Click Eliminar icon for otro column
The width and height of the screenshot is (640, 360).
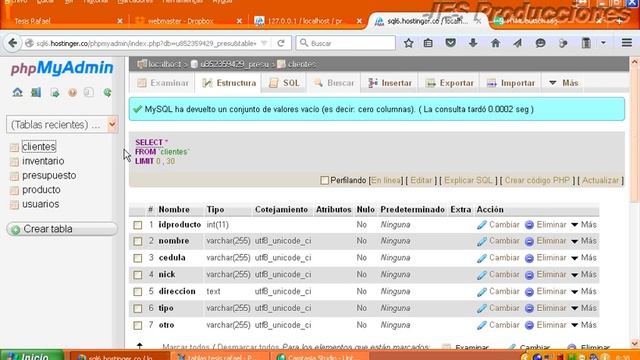point(529,325)
